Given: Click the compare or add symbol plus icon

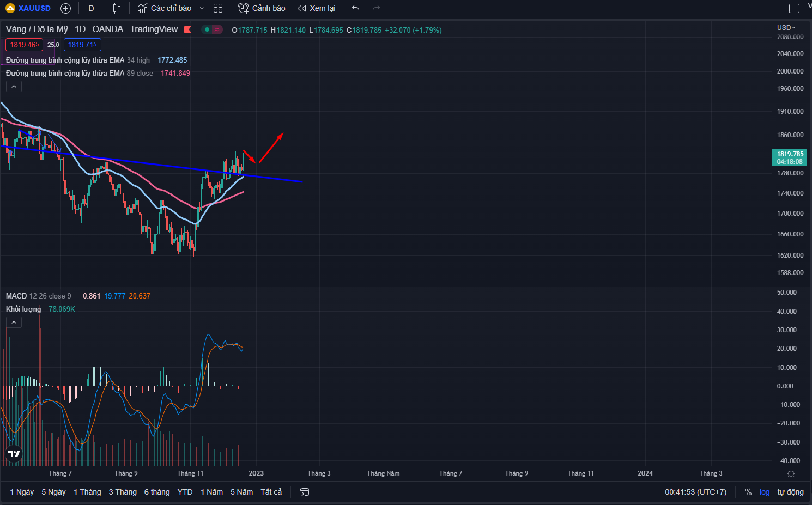Looking at the screenshot, I should point(66,8).
